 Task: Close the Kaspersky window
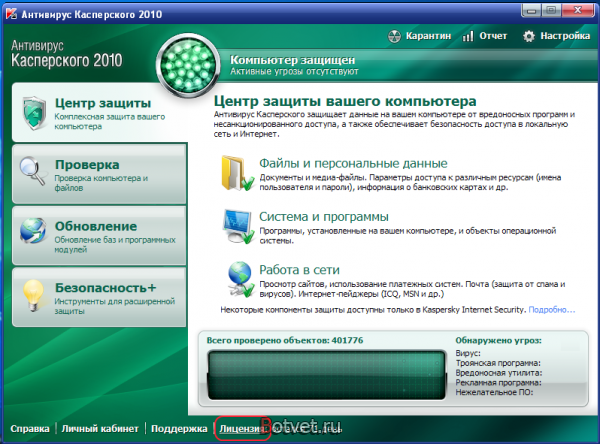tap(577, 11)
